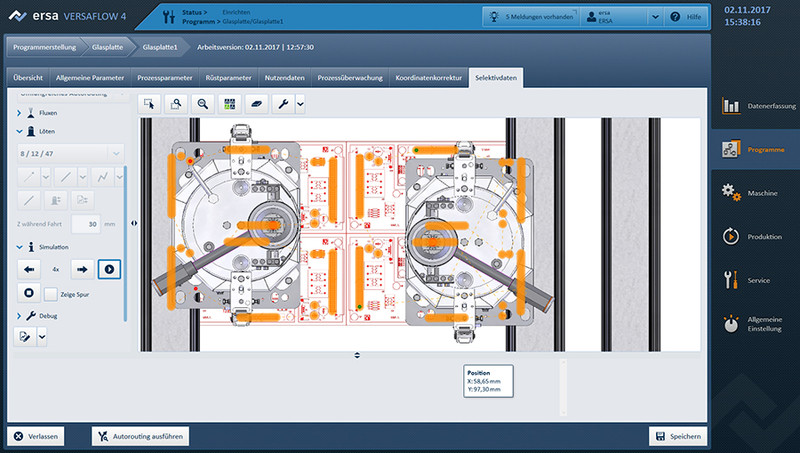
Task: Open the user account dropdown arrow
Action: click(x=654, y=17)
